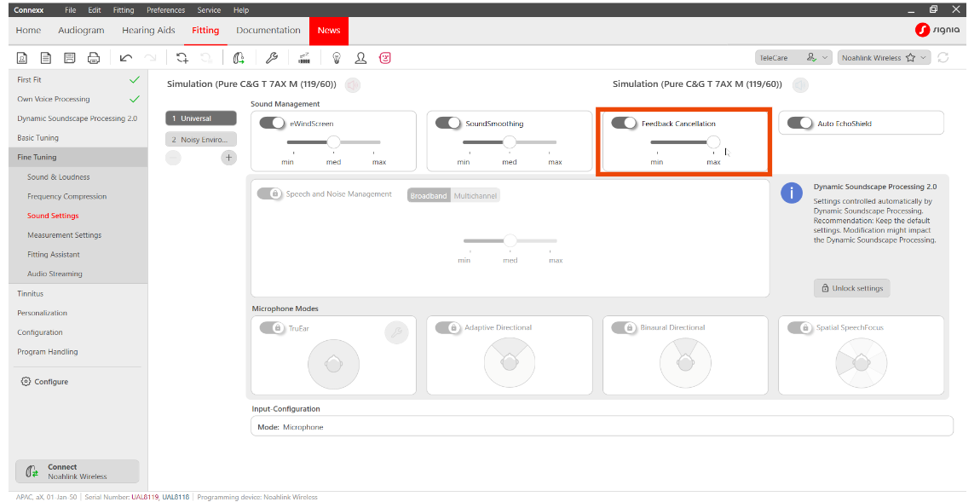Open the Edit menu
Viewport: 980px width, 502px height.
pos(95,10)
